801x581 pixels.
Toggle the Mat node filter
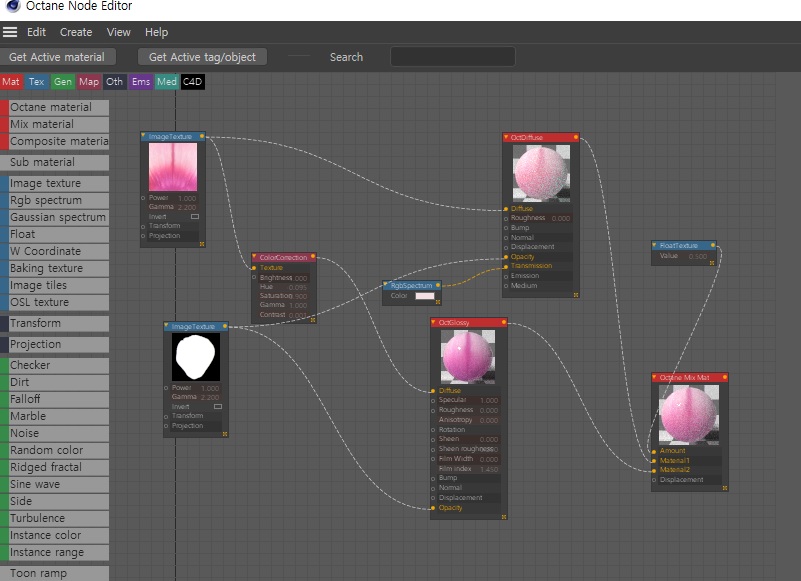pos(11,82)
